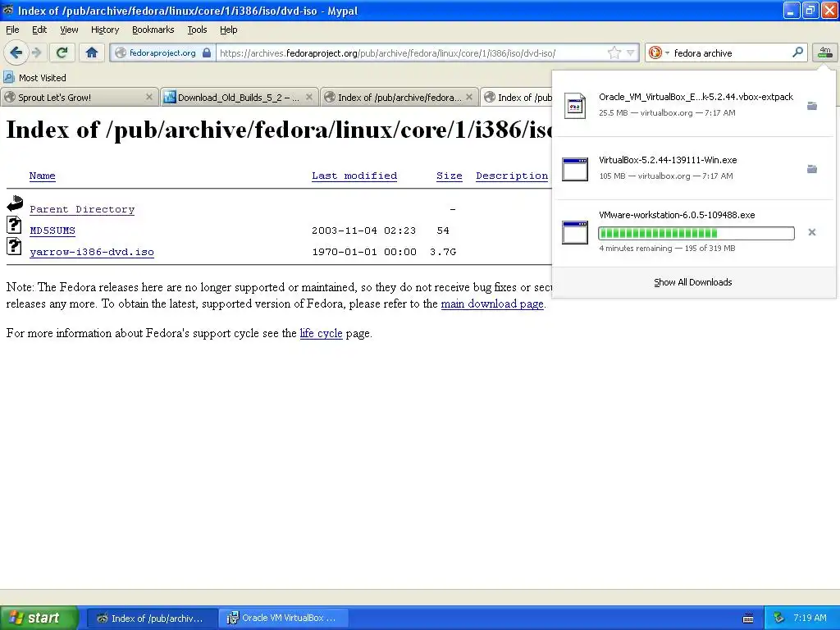Click the 2003-11-04 02:23 modified date

tap(363, 231)
